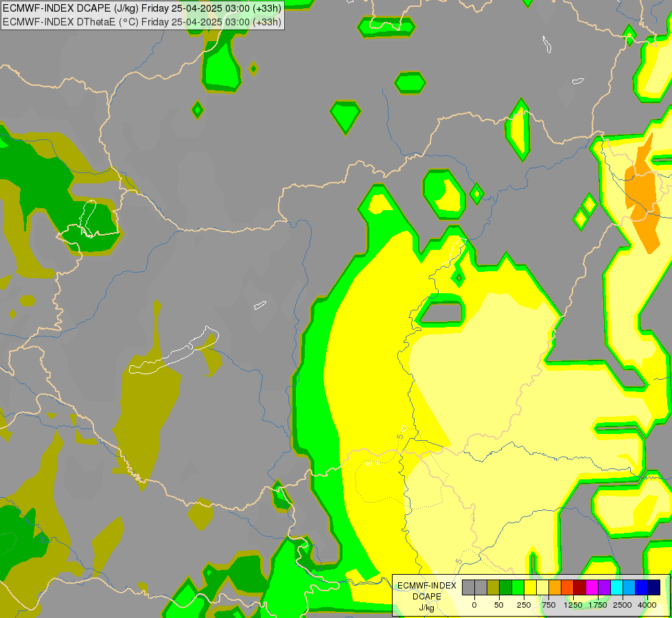Click the dark green legend swatch
672x618 pixels.
tap(505, 587)
